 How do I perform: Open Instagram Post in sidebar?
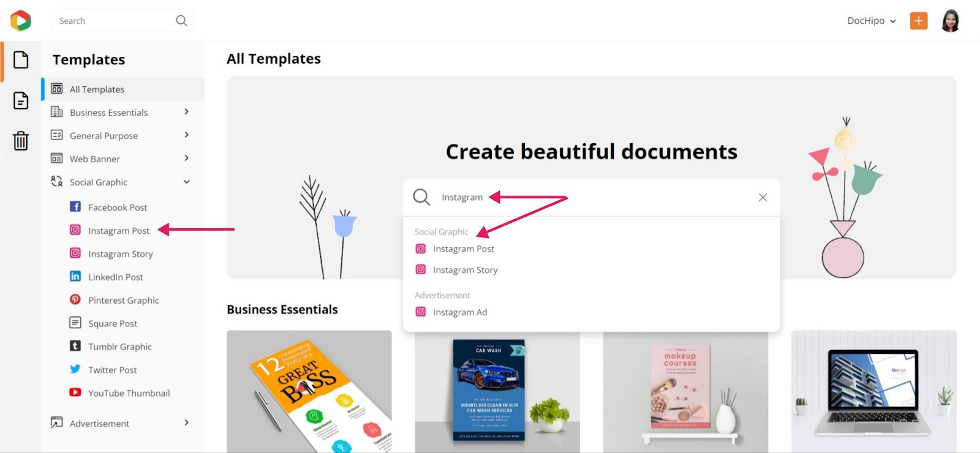point(119,231)
